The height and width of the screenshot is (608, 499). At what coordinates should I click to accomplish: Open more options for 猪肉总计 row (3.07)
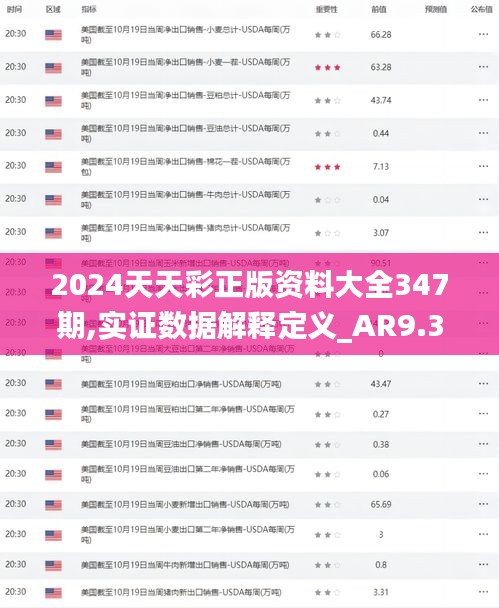[x=483, y=233]
